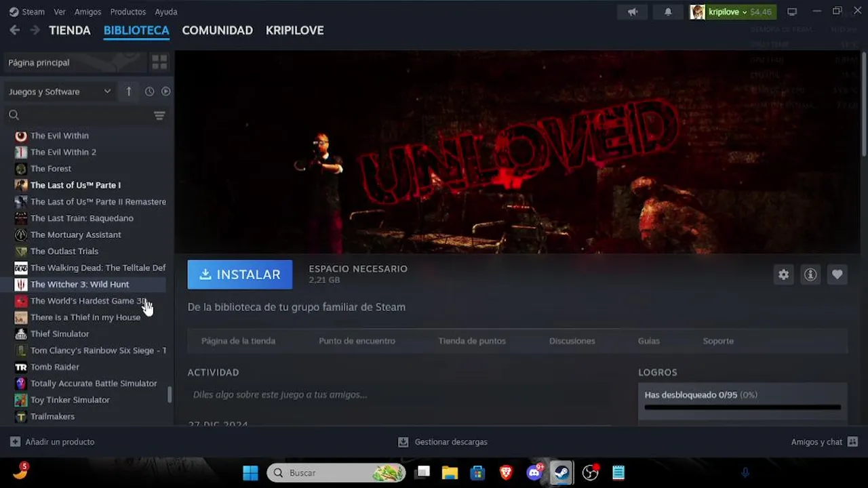This screenshot has width=868, height=488.
Task: Open the KRIPILOVE profile tab
Action: pyautogui.click(x=294, y=30)
